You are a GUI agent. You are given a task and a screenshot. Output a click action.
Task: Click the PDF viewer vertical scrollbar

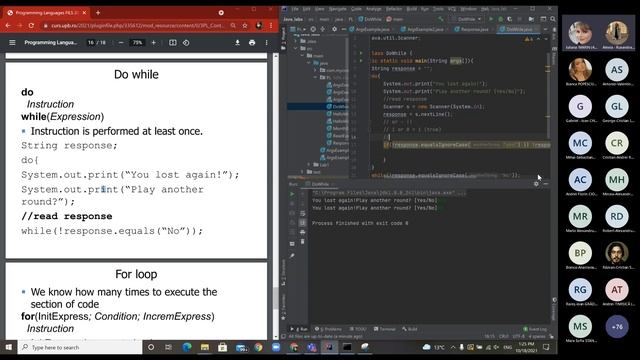276,196
